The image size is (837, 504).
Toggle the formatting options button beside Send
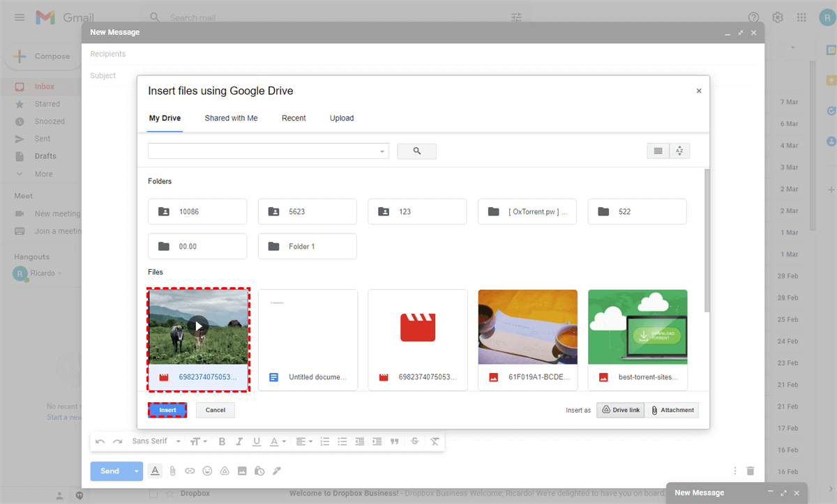coord(155,471)
